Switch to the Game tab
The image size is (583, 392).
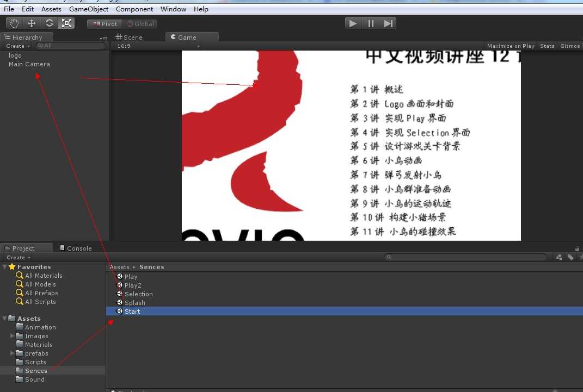click(x=192, y=37)
